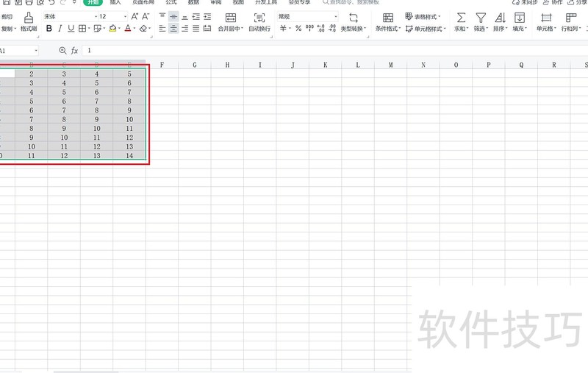Click the AutoSum (求和) sigma icon
Screen dimensions: 588x373
tap(462, 18)
